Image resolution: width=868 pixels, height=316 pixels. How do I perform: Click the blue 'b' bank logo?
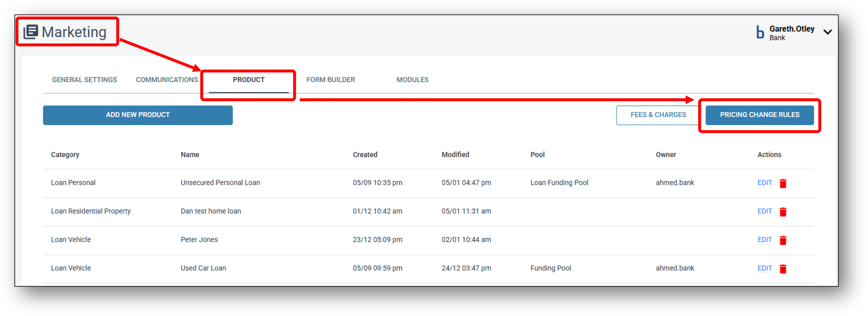click(760, 33)
